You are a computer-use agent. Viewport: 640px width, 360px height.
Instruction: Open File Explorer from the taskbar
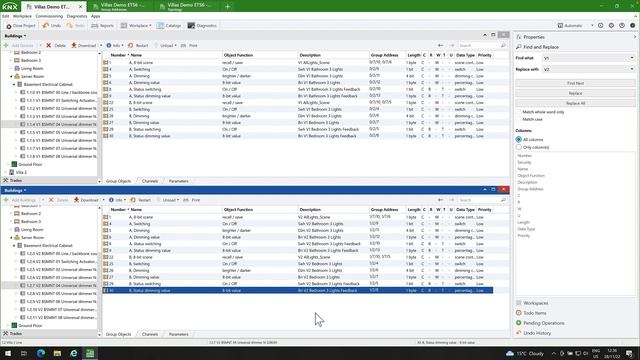[x=57, y=353]
